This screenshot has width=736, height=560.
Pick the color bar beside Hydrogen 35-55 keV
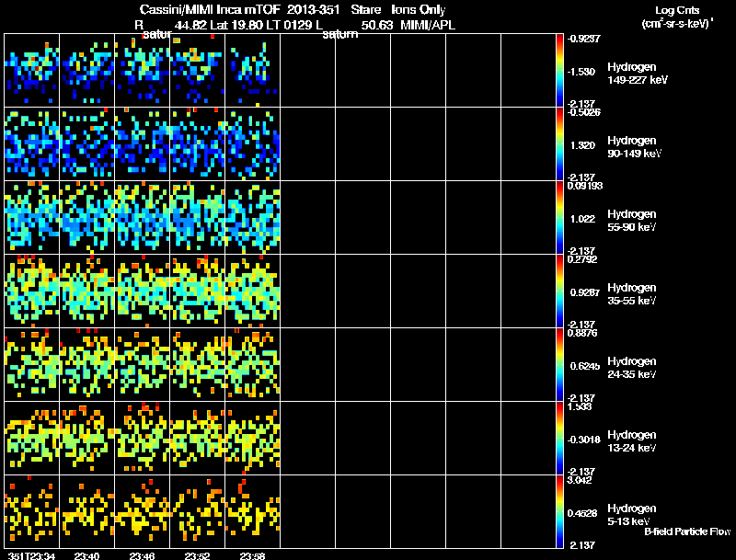click(559, 291)
